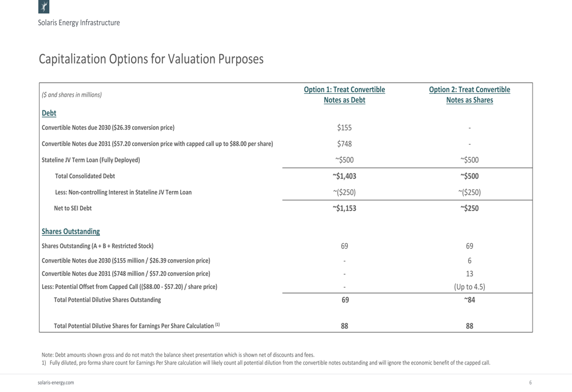Click the Stateline JV Term Loan row label
The width and height of the screenshot is (572, 392).
coord(91,160)
